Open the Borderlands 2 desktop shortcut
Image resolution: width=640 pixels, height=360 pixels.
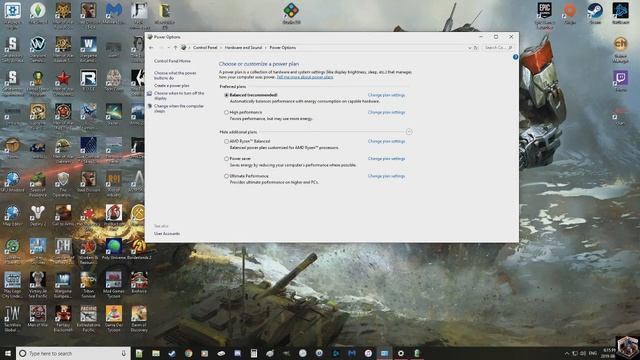coord(139,249)
